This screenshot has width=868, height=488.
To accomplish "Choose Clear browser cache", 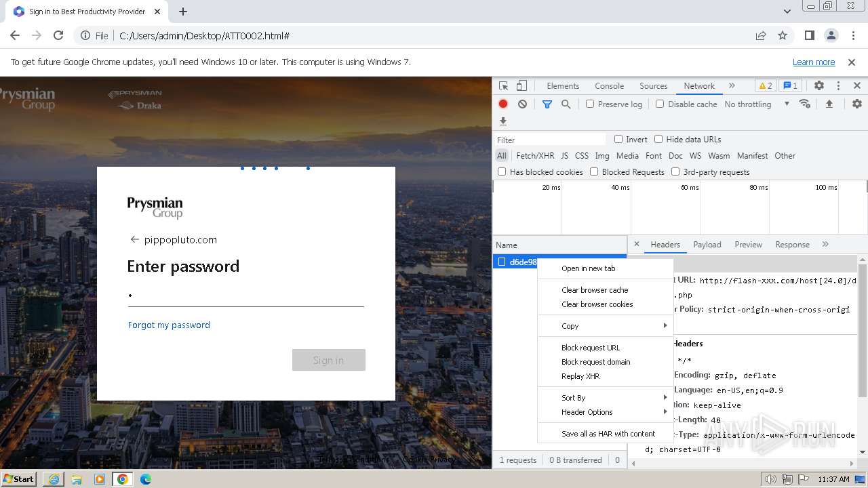I will coord(606,290).
